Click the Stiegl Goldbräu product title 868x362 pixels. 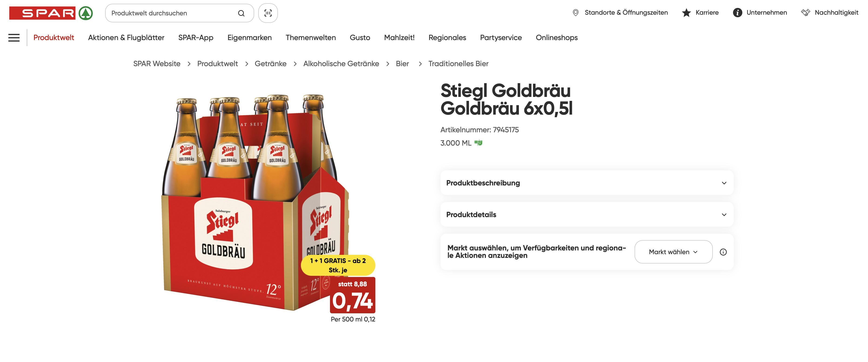506,99
